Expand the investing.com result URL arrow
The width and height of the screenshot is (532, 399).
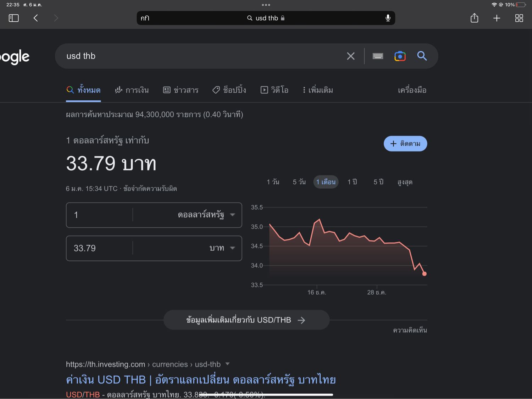227,364
